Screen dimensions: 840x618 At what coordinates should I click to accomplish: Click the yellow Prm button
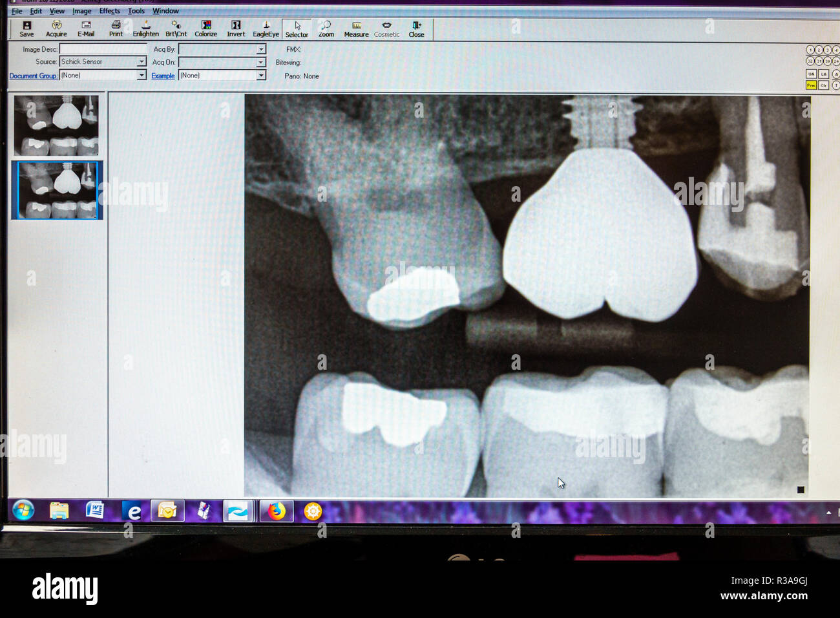pos(811,85)
